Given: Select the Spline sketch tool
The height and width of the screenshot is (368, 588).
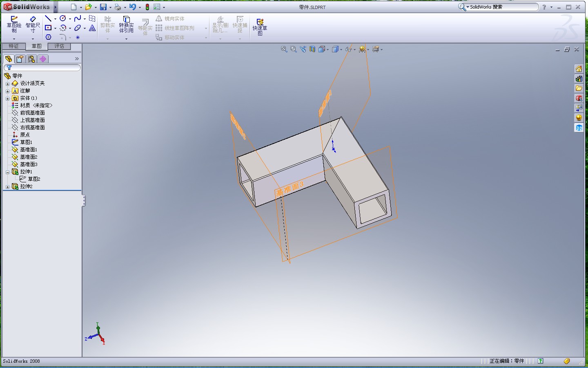Looking at the screenshot, I should click(x=78, y=18).
